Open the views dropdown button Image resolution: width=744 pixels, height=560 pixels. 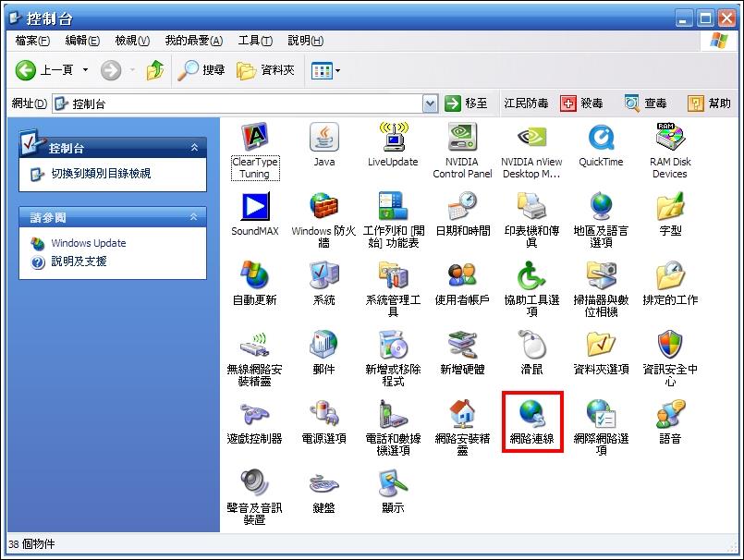(325, 71)
